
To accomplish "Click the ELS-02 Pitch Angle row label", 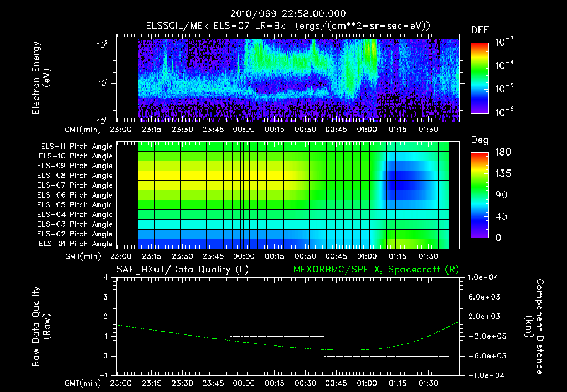I will (x=75, y=234).
